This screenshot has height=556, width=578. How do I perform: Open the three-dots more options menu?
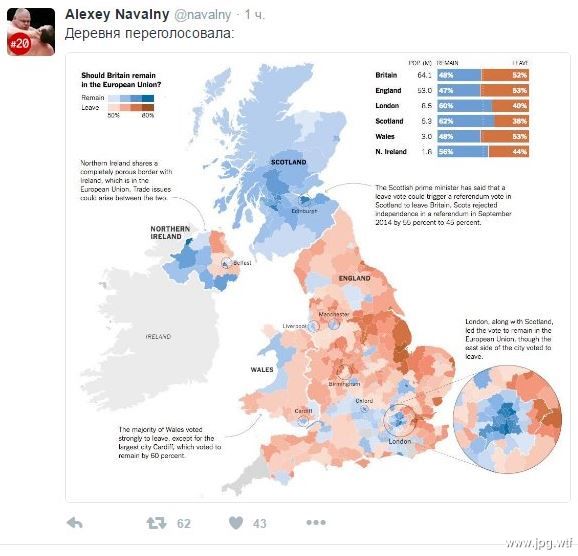316,522
